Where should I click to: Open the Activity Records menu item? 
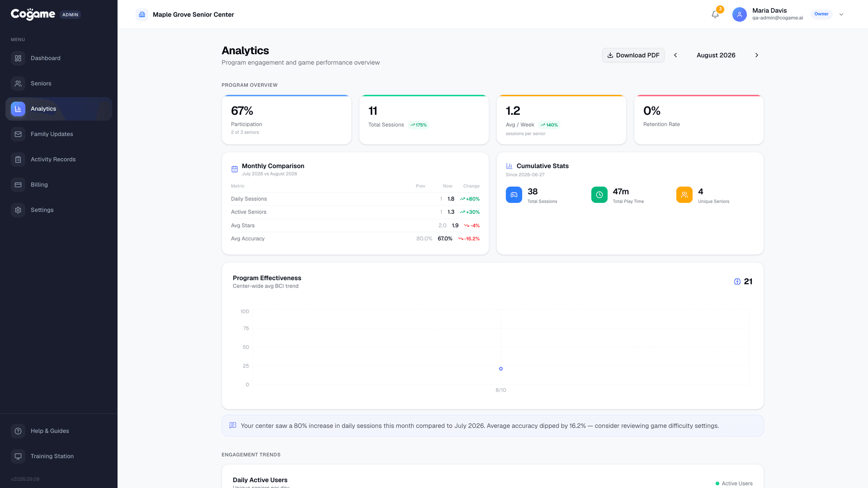pos(59,160)
